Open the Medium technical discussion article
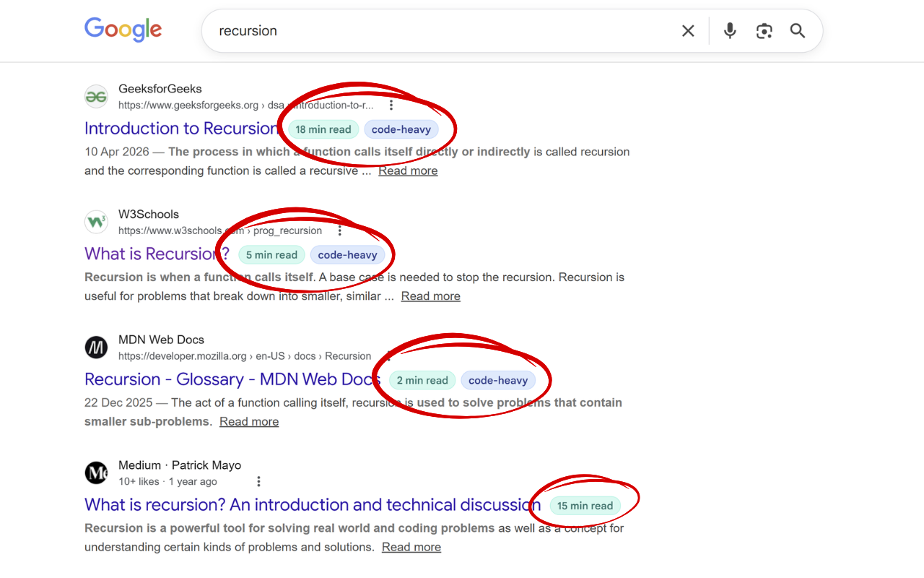 pos(313,505)
